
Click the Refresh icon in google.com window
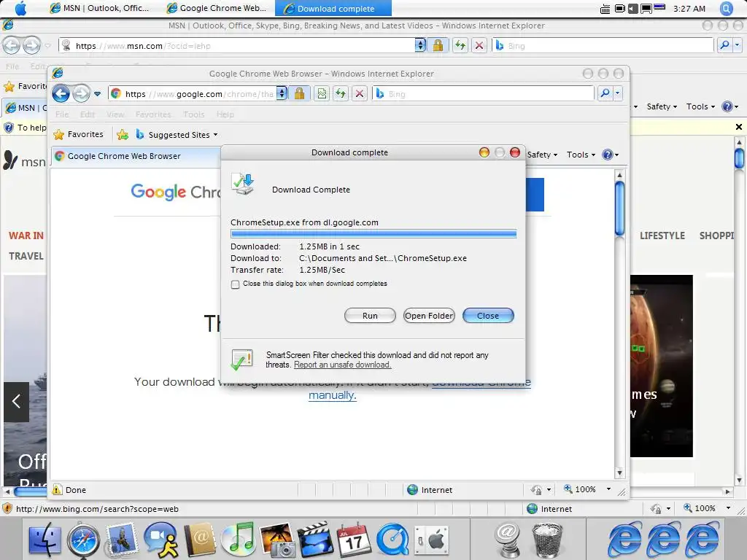340,93
